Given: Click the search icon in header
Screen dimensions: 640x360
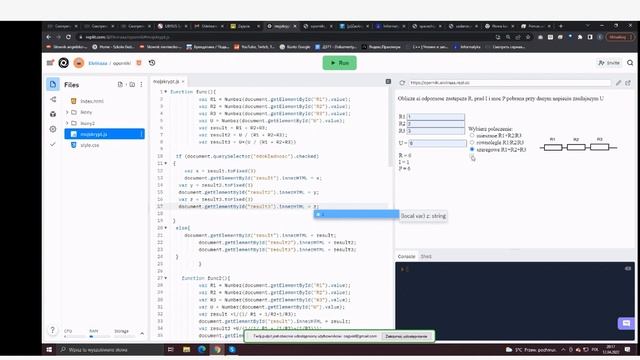Looking at the screenshot, I should pos(630,63).
